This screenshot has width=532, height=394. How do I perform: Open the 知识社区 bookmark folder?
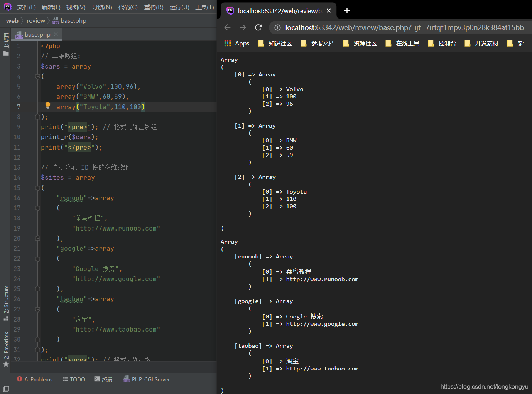(275, 43)
